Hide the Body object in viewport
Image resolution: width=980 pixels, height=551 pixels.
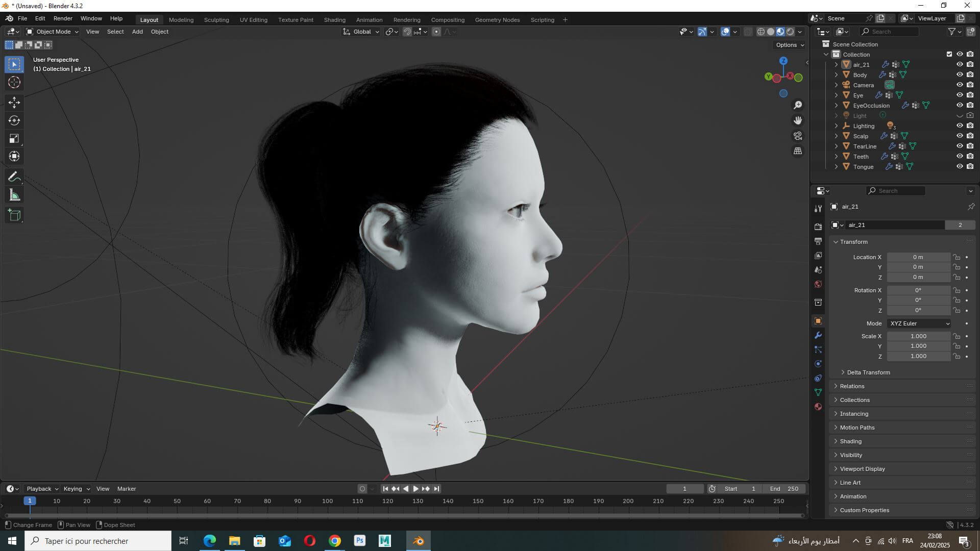pyautogui.click(x=960, y=74)
